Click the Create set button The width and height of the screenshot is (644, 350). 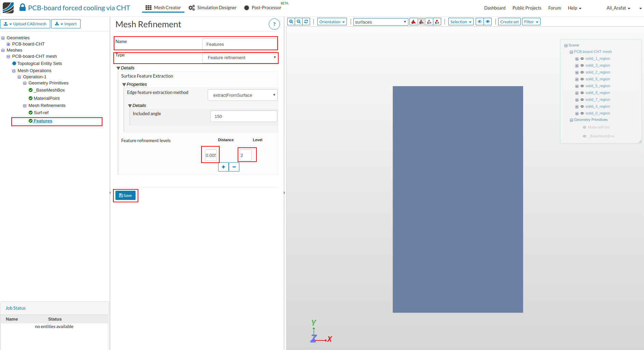(x=509, y=22)
